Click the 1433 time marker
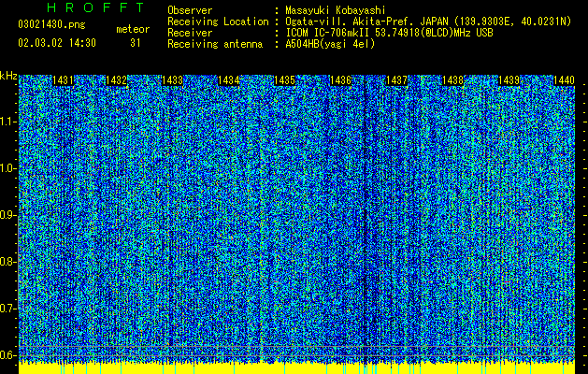 (x=172, y=80)
